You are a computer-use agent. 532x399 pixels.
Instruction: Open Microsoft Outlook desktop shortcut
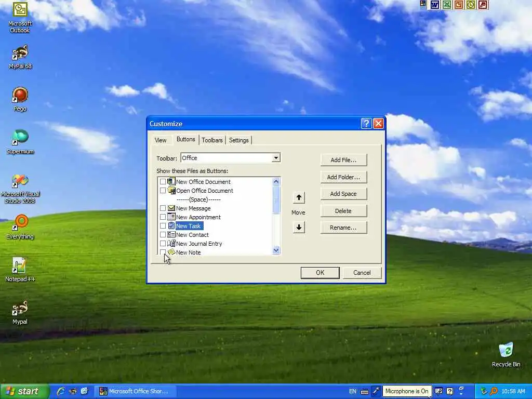pos(20,17)
